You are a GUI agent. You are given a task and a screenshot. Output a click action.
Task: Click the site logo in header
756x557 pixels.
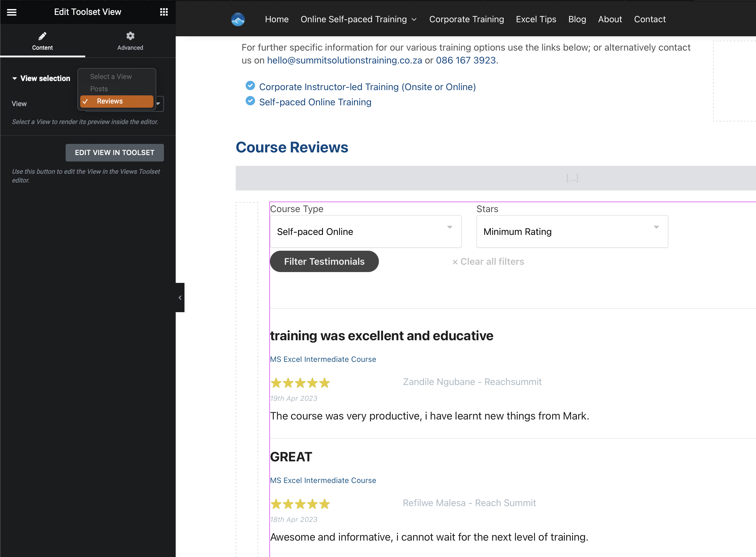[x=238, y=19]
